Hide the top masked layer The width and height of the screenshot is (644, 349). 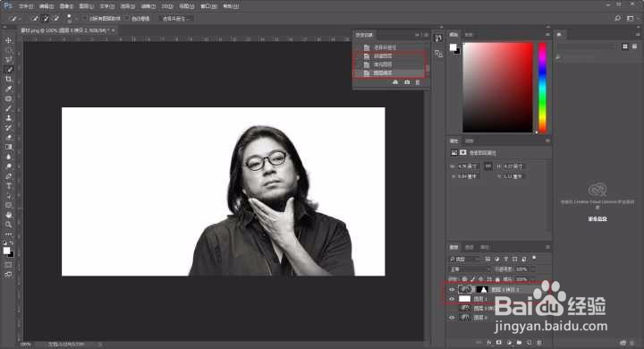tap(453, 289)
